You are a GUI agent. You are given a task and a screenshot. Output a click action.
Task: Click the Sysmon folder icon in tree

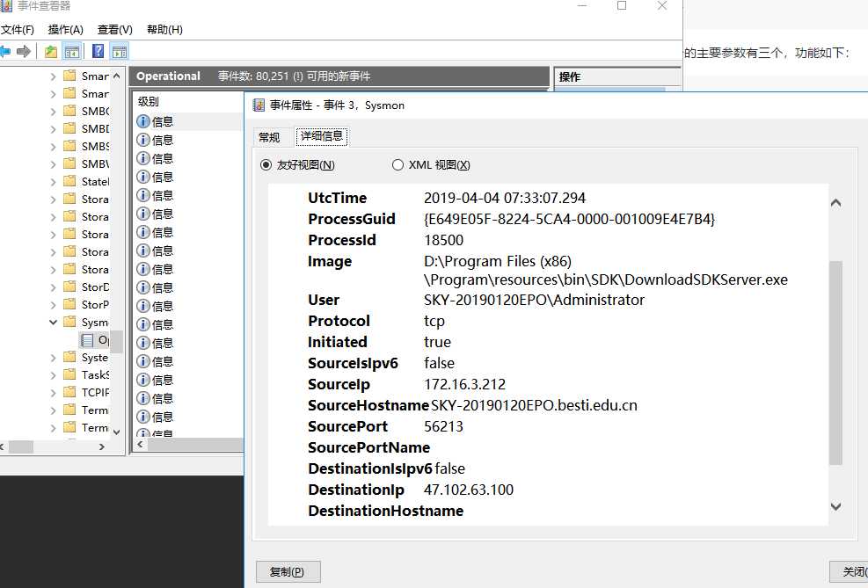click(x=69, y=322)
